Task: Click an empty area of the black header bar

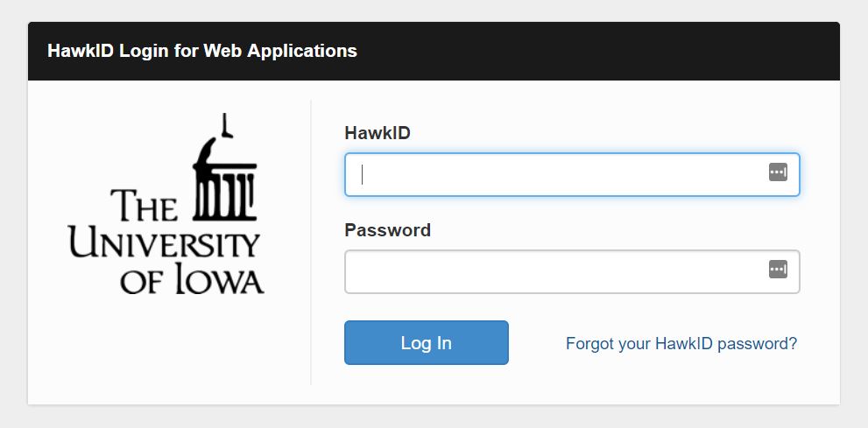Action: [613, 51]
